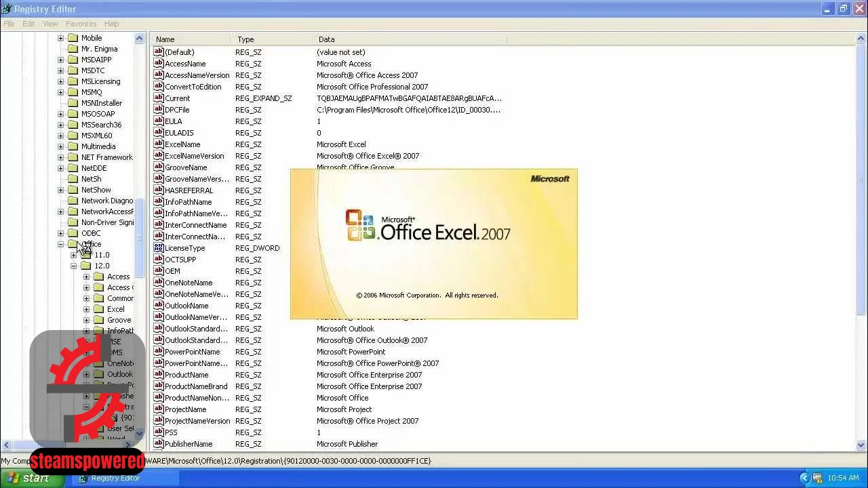The height and width of the screenshot is (488, 868).
Task: Click the LicenseType DWORD value icon
Action: click(159, 247)
